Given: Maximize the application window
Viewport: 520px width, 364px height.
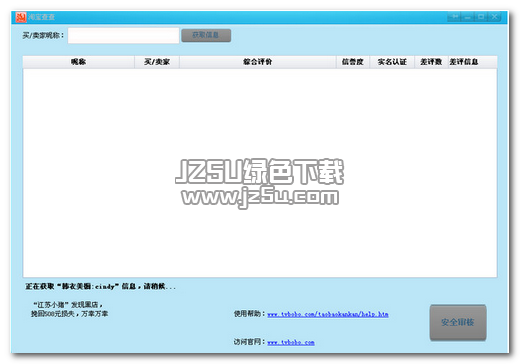Looking at the screenshot, I should pyautogui.click(x=481, y=16).
